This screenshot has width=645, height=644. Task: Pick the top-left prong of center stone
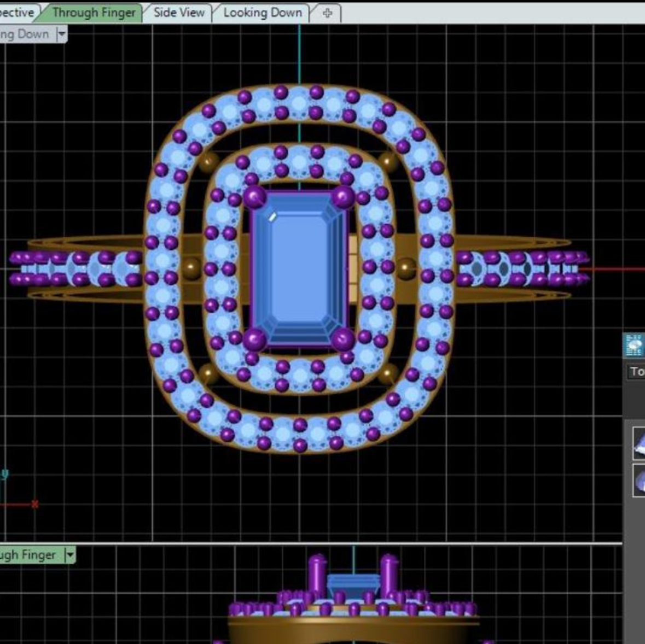[x=255, y=197]
